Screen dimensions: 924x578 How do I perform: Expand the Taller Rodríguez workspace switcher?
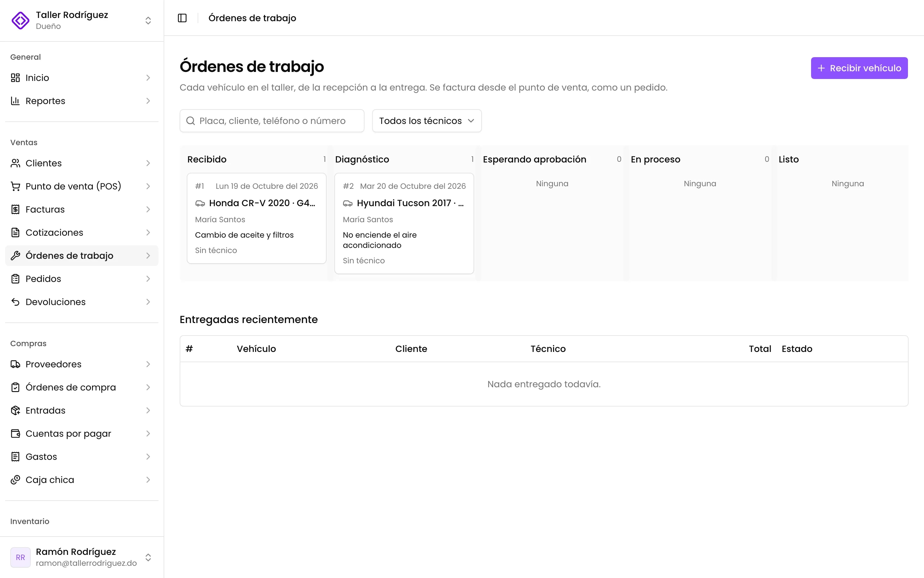[148, 20]
